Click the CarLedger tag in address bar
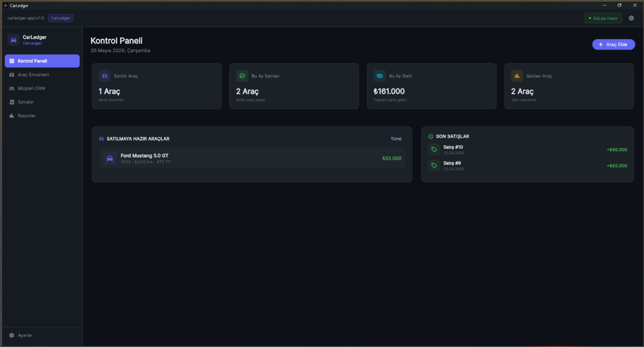The width and height of the screenshot is (644, 347). tap(61, 18)
